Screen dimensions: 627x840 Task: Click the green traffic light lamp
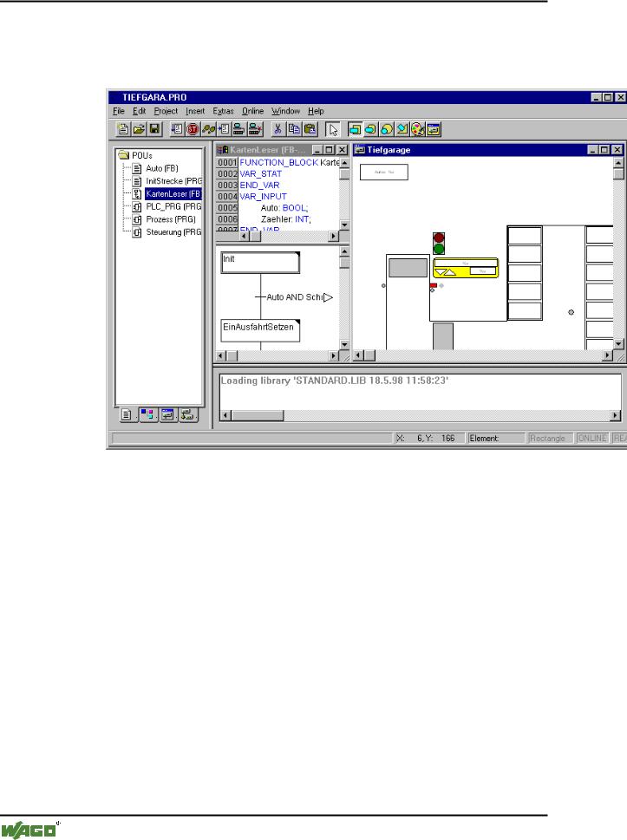tap(439, 249)
